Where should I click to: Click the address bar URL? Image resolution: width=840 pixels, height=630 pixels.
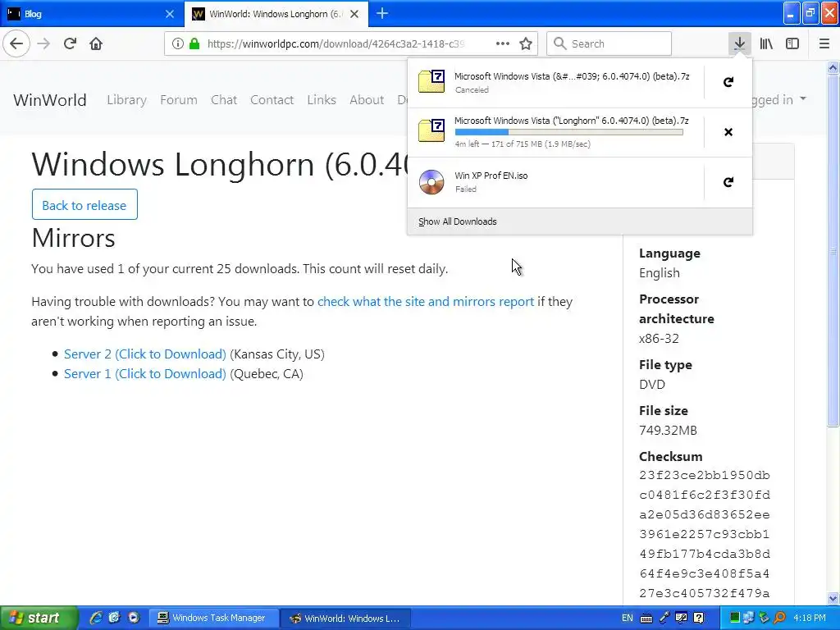click(x=336, y=43)
